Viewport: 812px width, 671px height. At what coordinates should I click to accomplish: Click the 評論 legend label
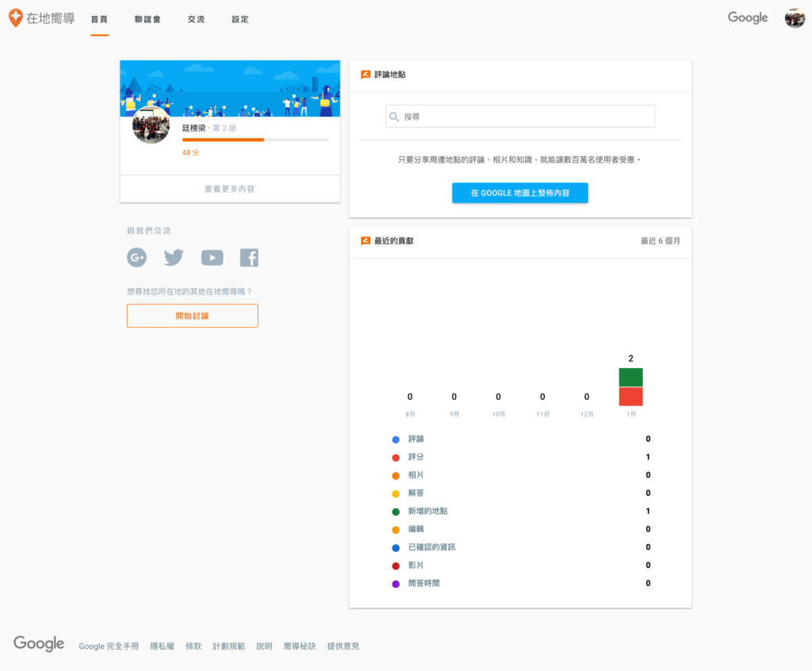click(416, 439)
